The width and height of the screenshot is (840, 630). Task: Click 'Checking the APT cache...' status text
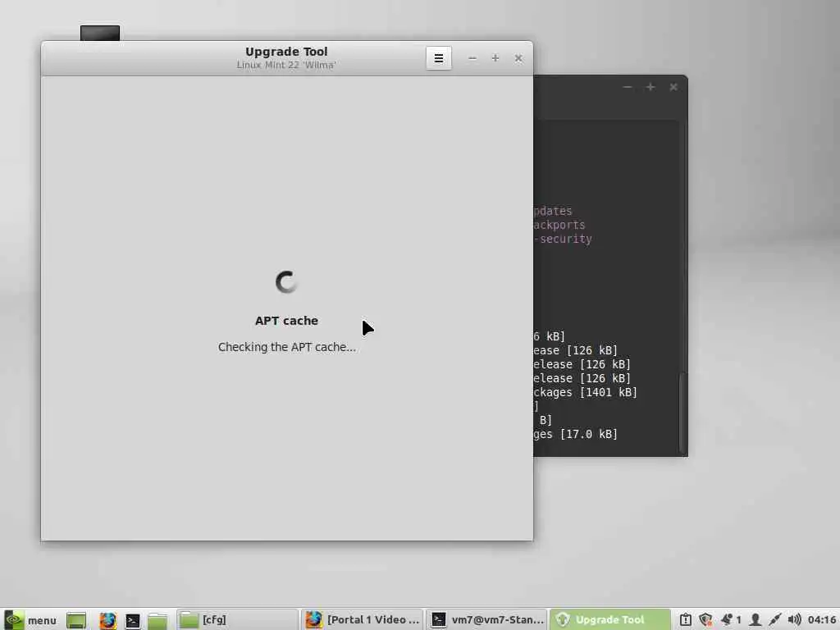(x=286, y=347)
